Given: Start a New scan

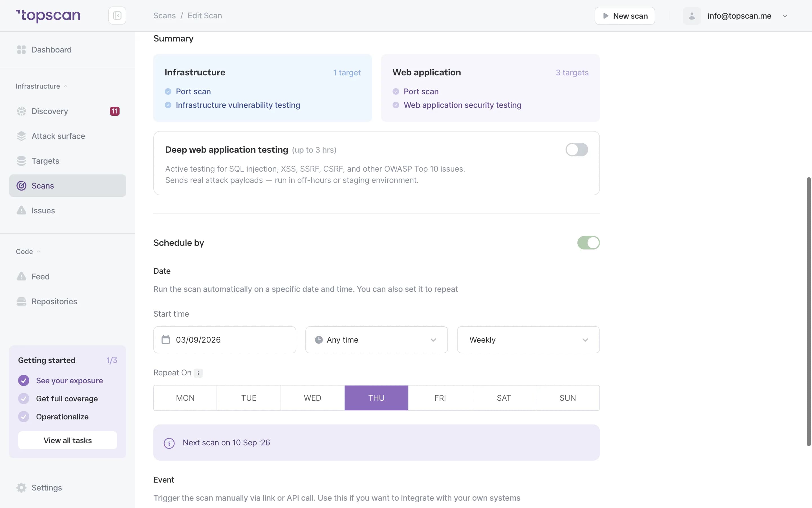Looking at the screenshot, I should pos(625,16).
